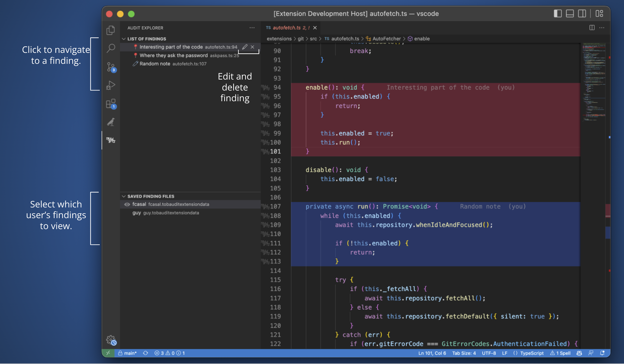The image size is (624, 364).
Task: Click the main* branch in status bar
Action: (x=127, y=353)
